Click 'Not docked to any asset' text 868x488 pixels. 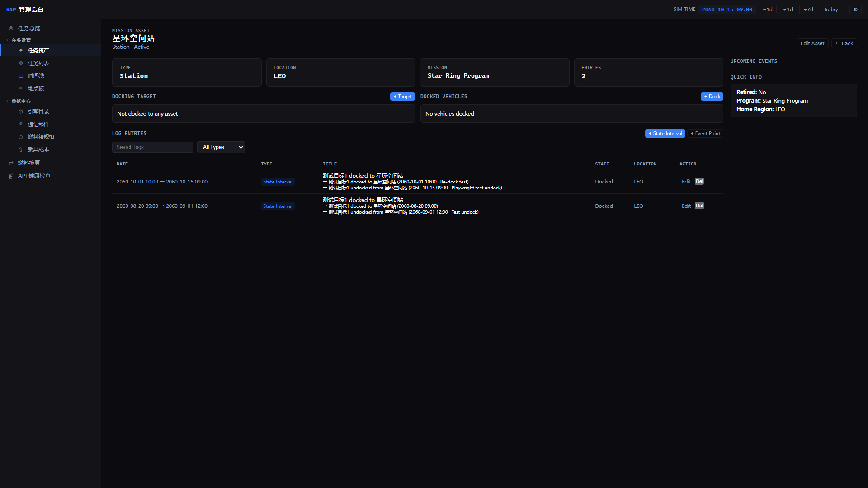pos(147,114)
